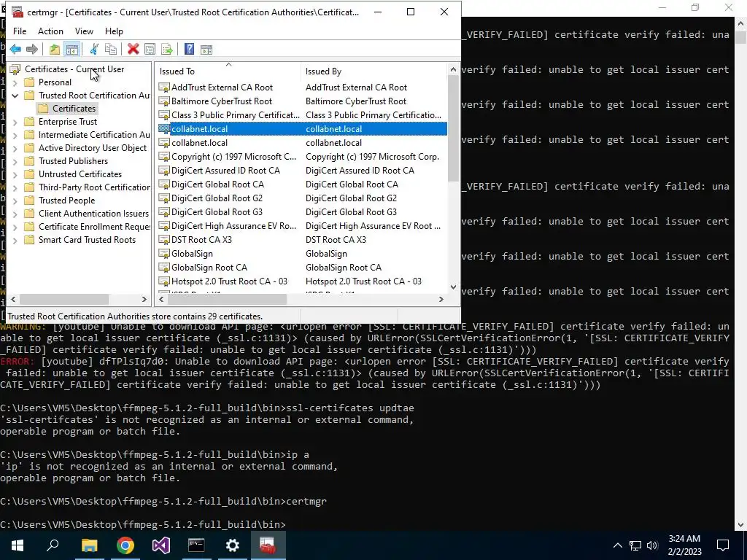Open the Windows Start menu
This screenshot has width=747, height=560.
tap(18, 545)
